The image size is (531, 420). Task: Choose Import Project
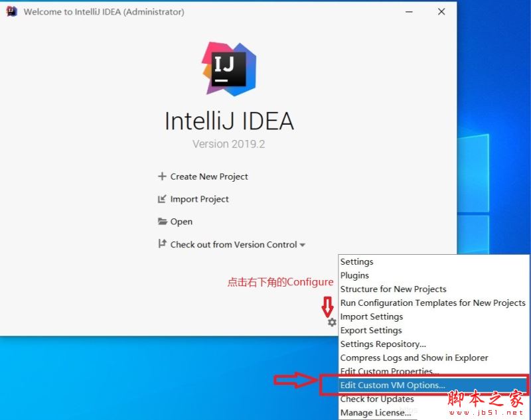pyautogui.click(x=200, y=199)
